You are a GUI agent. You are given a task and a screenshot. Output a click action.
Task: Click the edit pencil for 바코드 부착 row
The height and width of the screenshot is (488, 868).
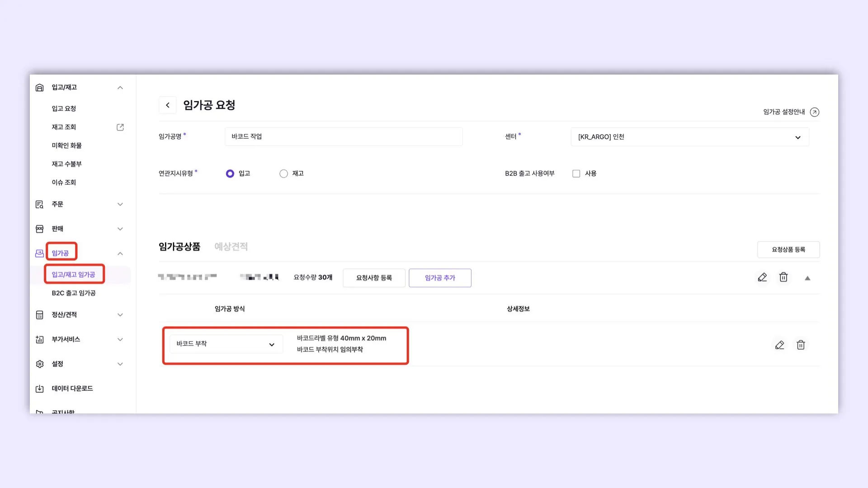coord(779,345)
